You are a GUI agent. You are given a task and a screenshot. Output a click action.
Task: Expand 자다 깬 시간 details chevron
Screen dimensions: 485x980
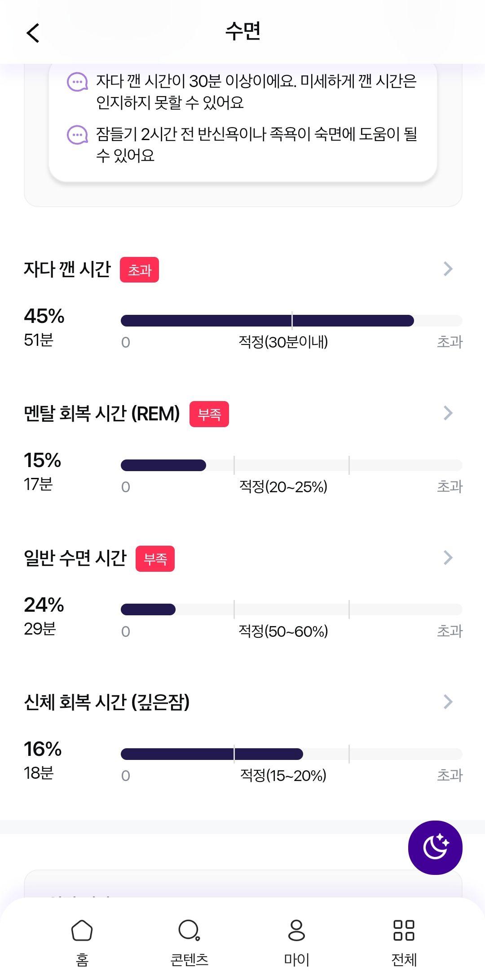pos(448,269)
